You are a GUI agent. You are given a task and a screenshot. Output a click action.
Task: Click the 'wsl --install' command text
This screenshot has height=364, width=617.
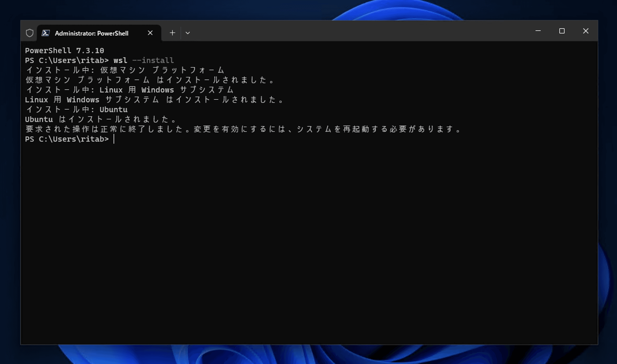point(144,60)
